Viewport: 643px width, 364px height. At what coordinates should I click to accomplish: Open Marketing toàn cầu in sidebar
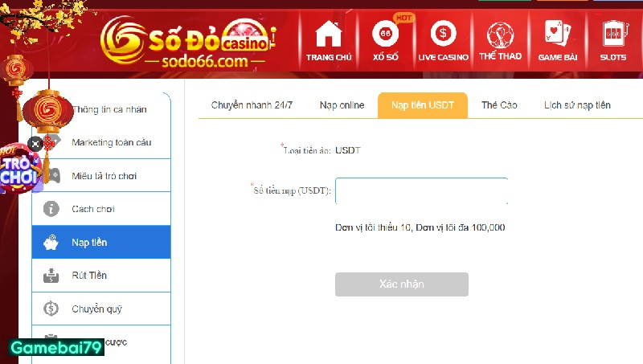tap(111, 142)
